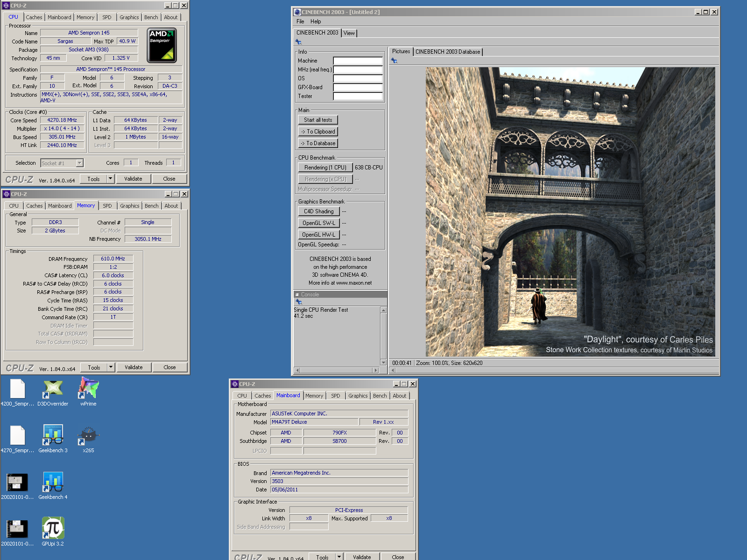The image size is (747, 560).
Task: Switch to the View tab in CINEBENCH
Action: [349, 33]
